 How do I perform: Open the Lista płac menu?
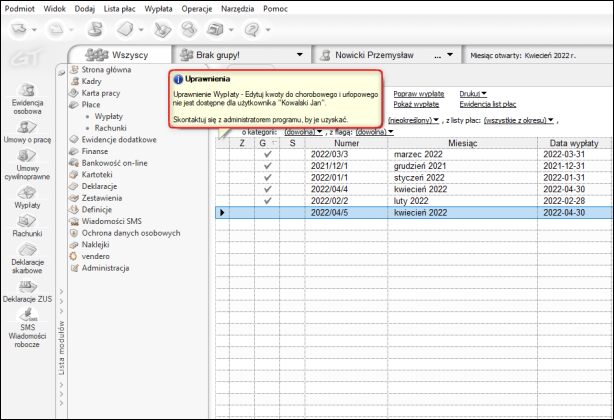point(119,9)
